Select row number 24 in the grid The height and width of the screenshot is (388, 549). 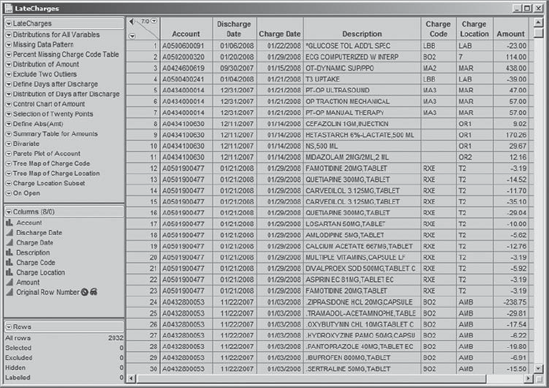coord(143,302)
